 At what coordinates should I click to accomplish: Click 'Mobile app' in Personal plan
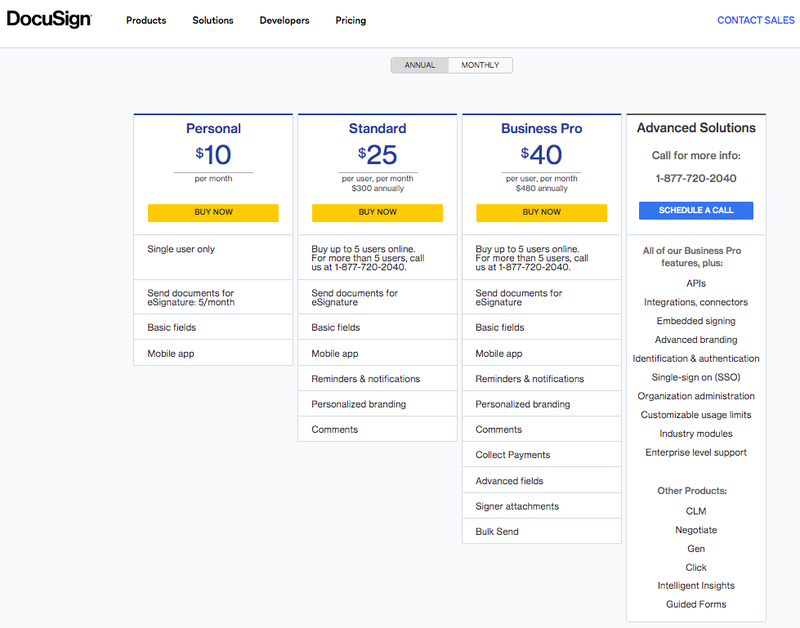[213, 354]
